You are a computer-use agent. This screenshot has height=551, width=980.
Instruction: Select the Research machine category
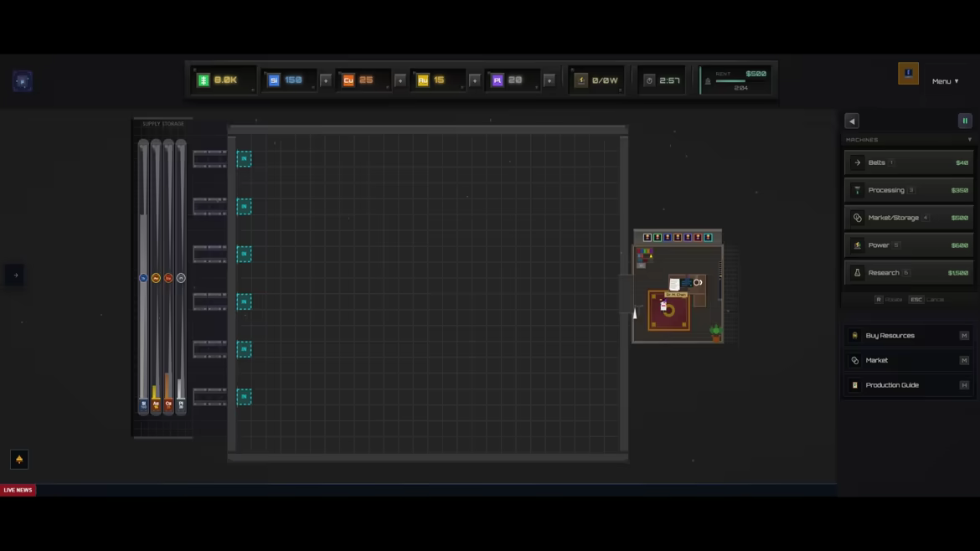909,272
